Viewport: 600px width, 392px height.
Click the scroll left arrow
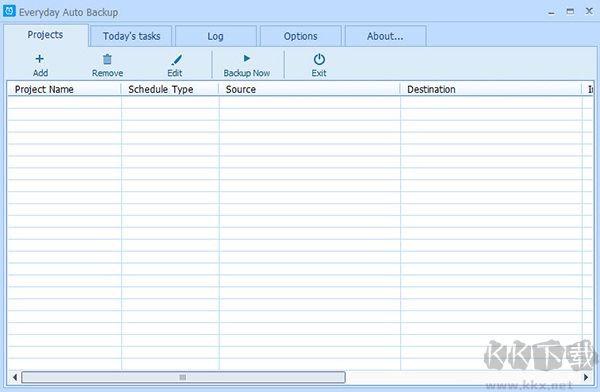coord(15,377)
